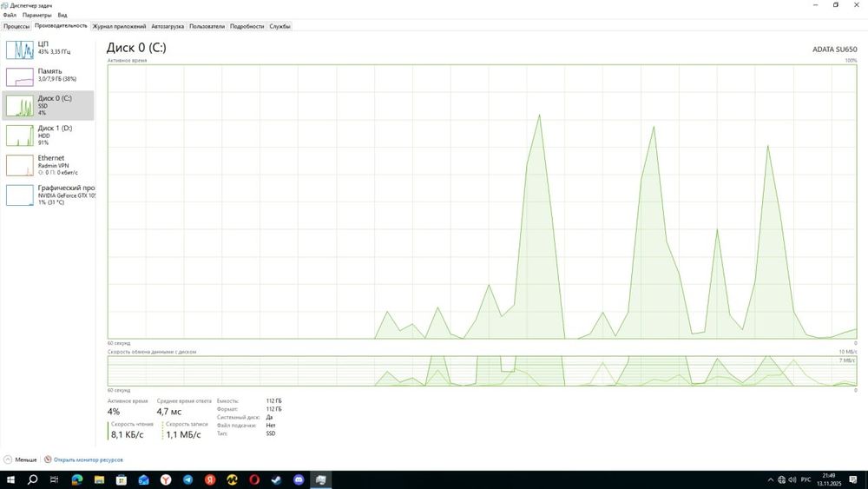
Task: Open taskbar Search magnifier
Action: coord(32,480)
